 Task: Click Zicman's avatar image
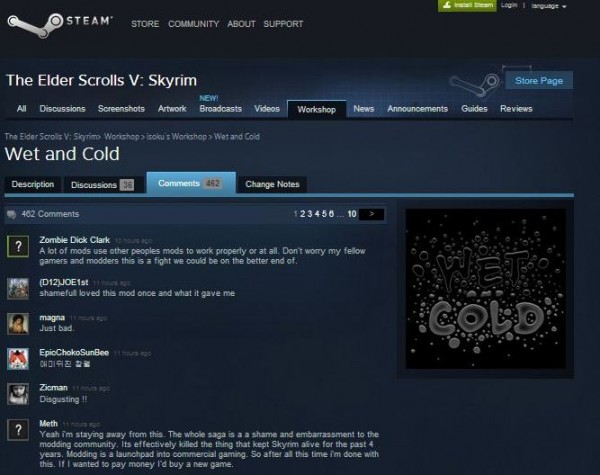click(x=18, y=394)
